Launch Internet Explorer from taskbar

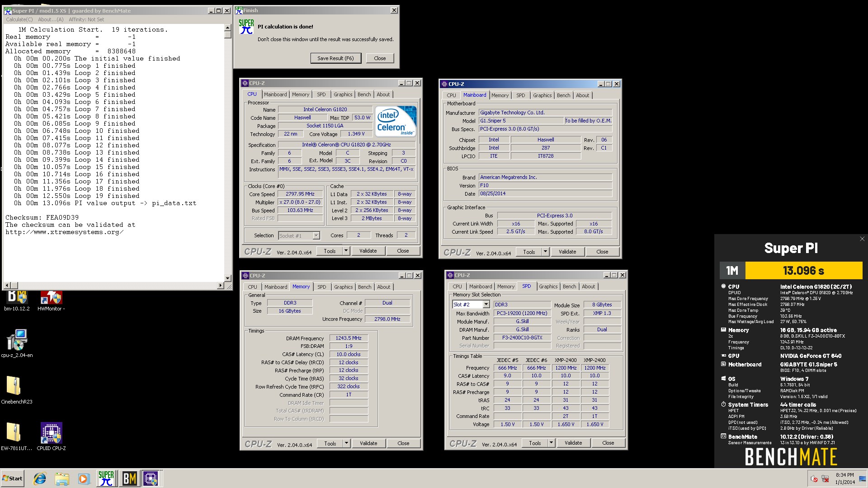[x=40, y=479]
